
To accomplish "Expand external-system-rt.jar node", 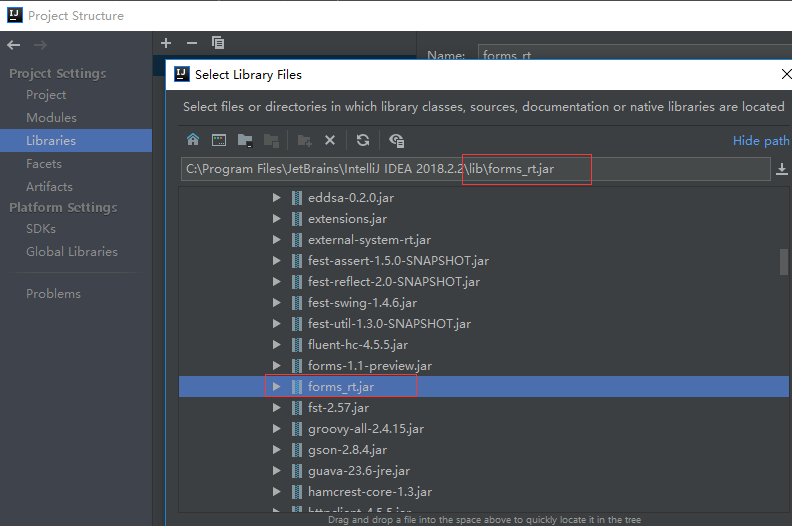I will (x=276, y=240).
